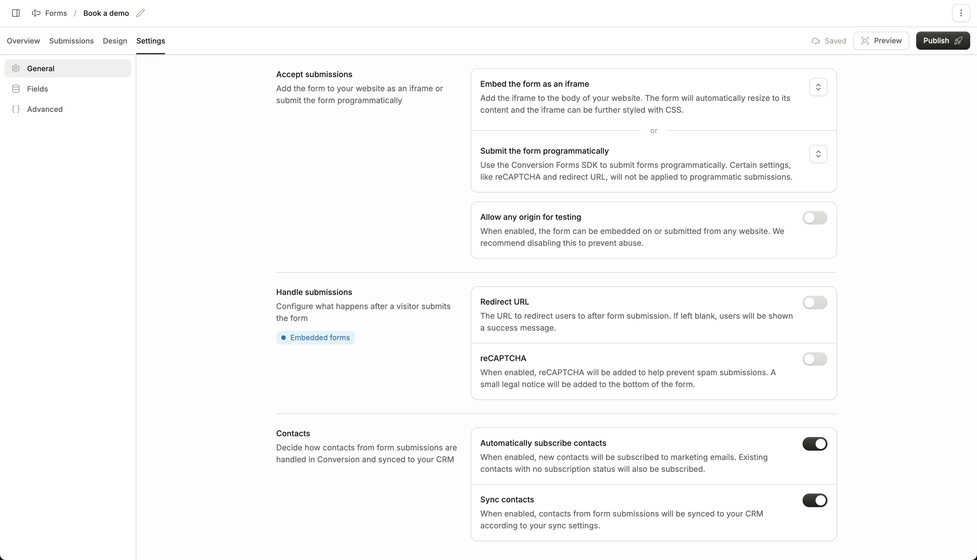Expand Embed the form as iframe

click(818, 87)
